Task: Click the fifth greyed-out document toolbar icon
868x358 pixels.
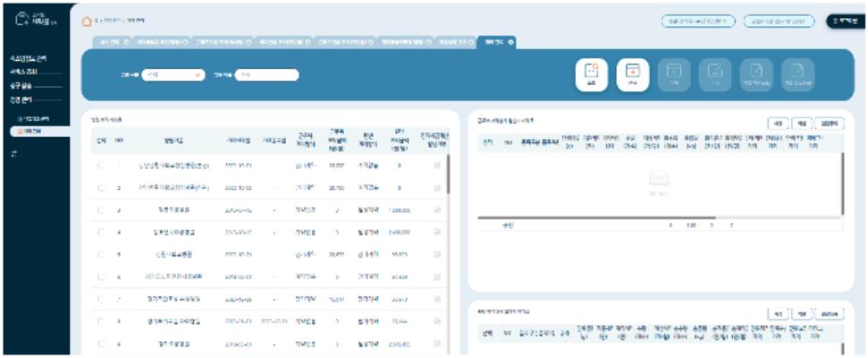Action: coord(757,75)
